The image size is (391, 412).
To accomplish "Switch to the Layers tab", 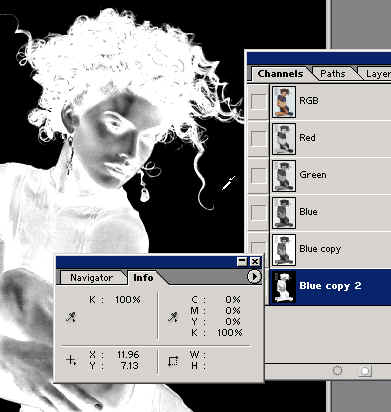I will tap(377, 74).
